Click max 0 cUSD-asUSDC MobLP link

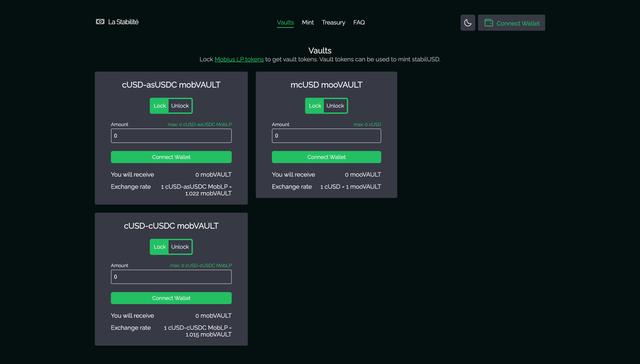[200, 124]
